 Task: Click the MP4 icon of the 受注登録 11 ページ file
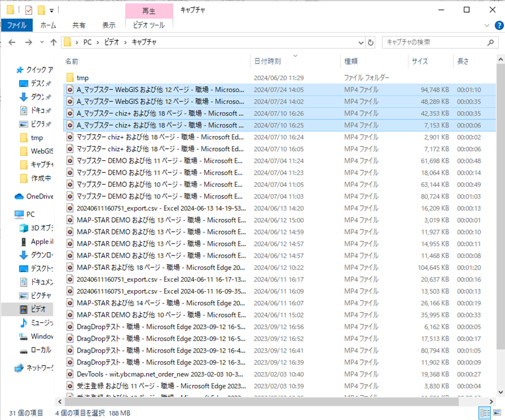[x=70, y=386]
